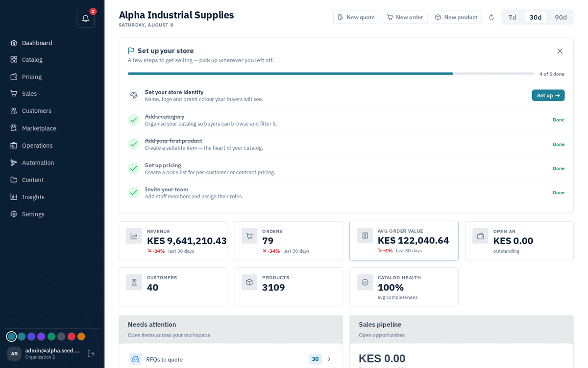Switch the range to 90d
The width and height of the screenshot is (588, 368).
point(561,17)
